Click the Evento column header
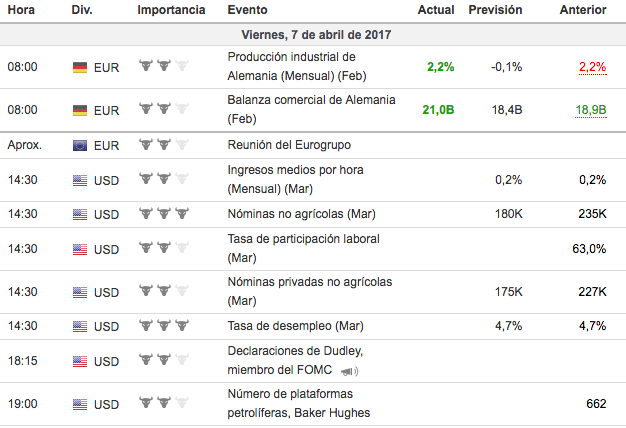This screenshot has height=428, width=626. pos(247,10)
